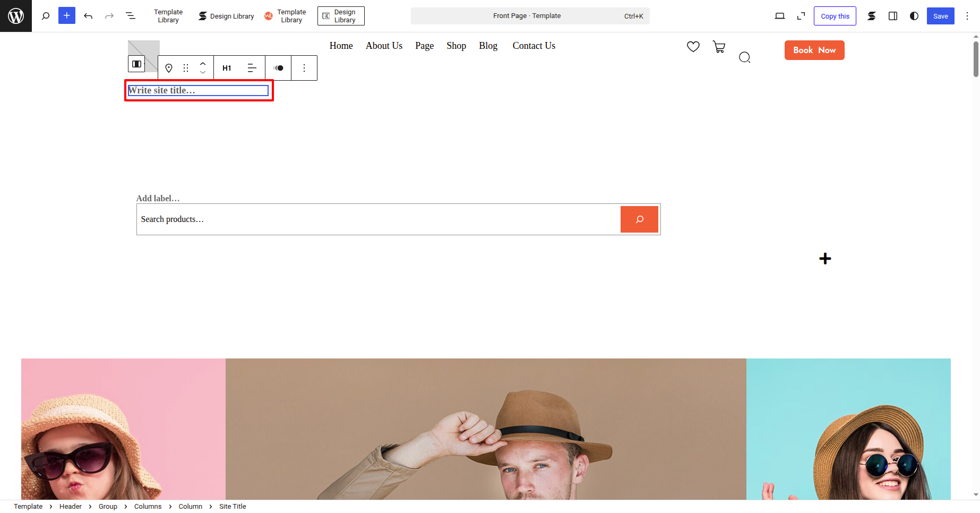This screenshot has width=980, height=513.
Task: Click the drag handle in block toolbar
Action: 186,68
